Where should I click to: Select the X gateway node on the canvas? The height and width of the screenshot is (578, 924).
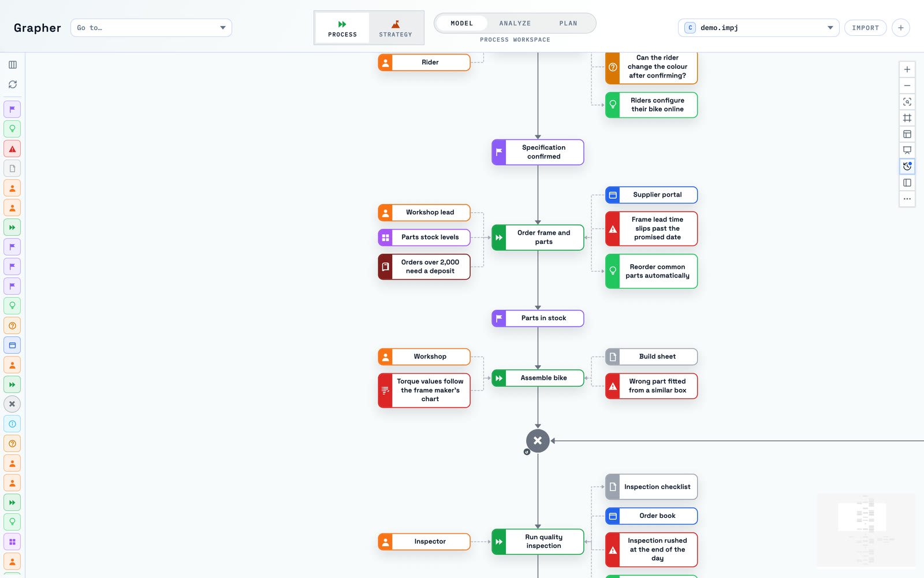(x=538, y=440)
